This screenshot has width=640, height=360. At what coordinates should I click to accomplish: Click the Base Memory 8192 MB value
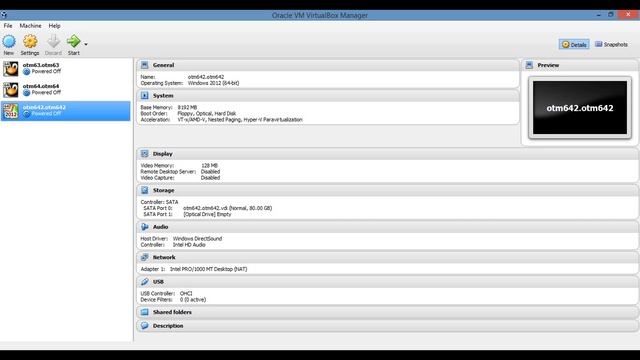187,107
